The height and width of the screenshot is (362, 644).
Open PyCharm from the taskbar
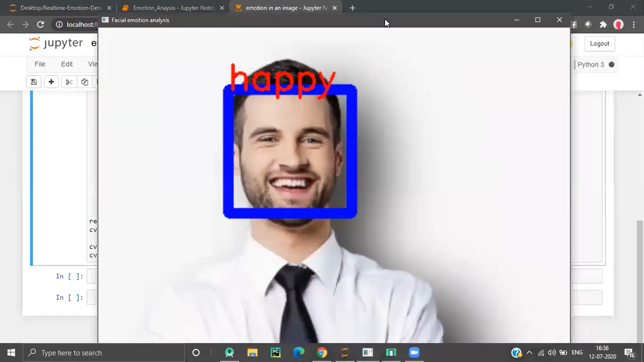(275, 353)
